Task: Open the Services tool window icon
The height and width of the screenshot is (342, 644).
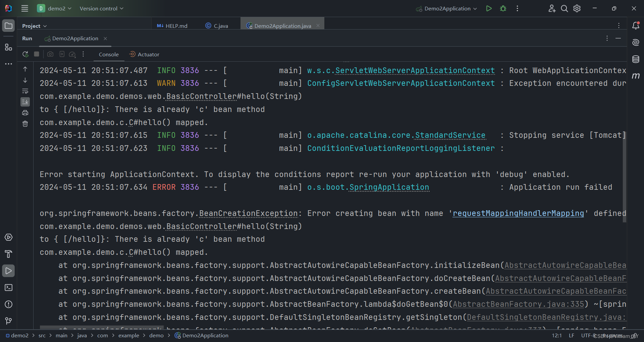Action: [8, 237]
